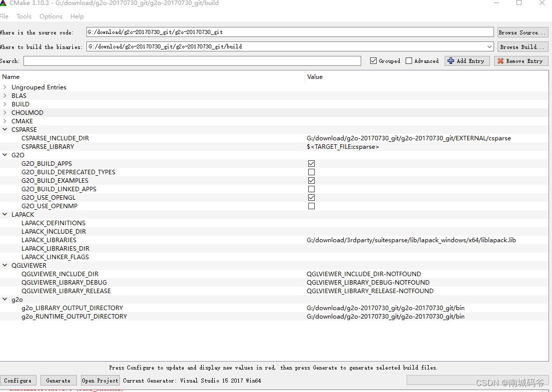Expand the CHOLMOD group
The height and width of the screenshot is (392, 552).
point(5,112)
